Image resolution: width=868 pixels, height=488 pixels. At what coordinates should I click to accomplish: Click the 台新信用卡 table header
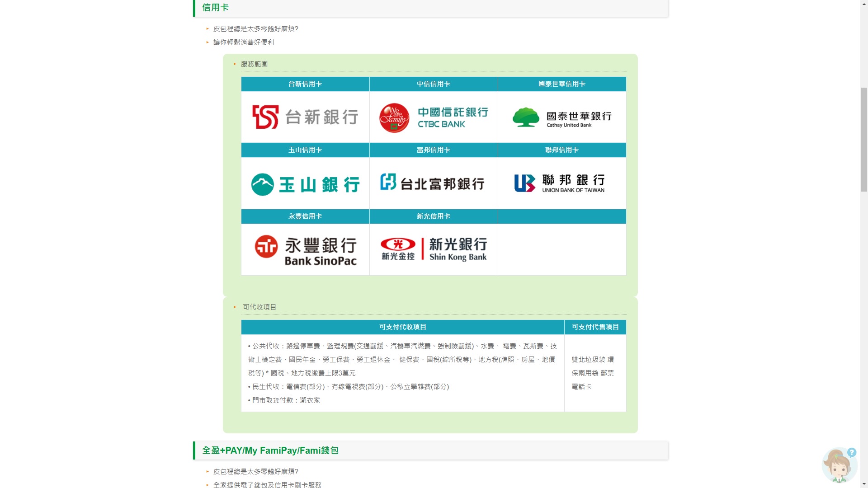point(305,84)
